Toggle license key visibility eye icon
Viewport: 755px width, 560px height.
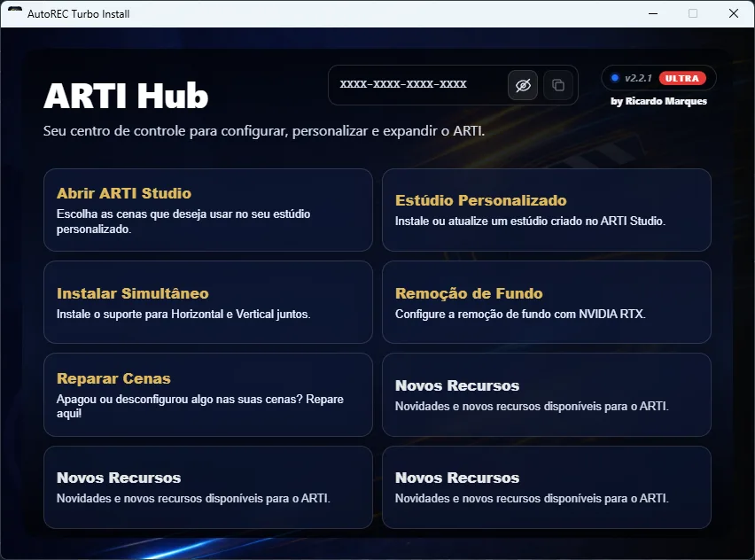point(523,85)
